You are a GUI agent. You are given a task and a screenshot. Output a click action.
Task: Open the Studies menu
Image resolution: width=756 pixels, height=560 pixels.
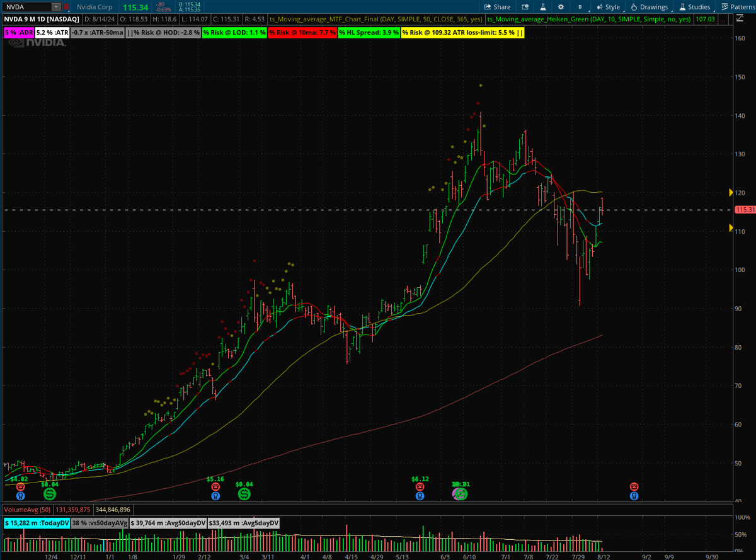(694, 7)
